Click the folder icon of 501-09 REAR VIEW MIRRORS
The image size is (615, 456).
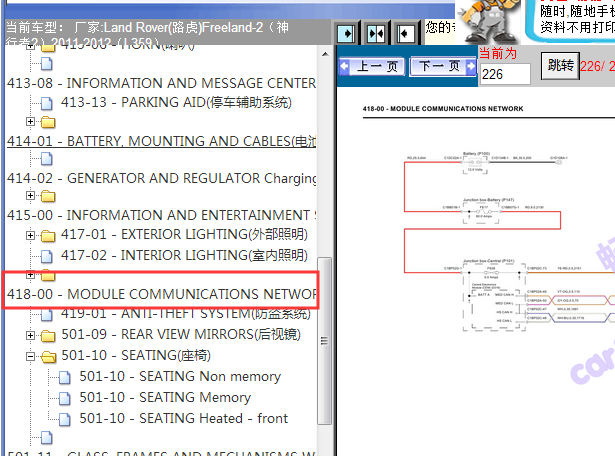click(x=48, y=336)
